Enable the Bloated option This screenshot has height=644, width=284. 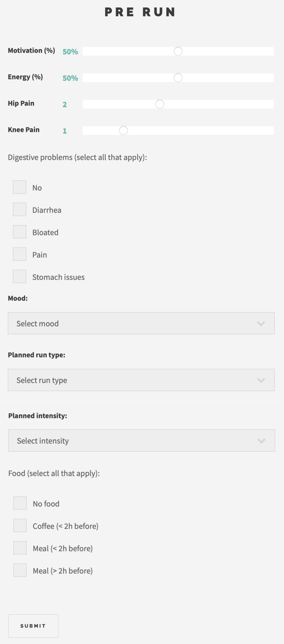pyautogui.click(x=20, y=232)
